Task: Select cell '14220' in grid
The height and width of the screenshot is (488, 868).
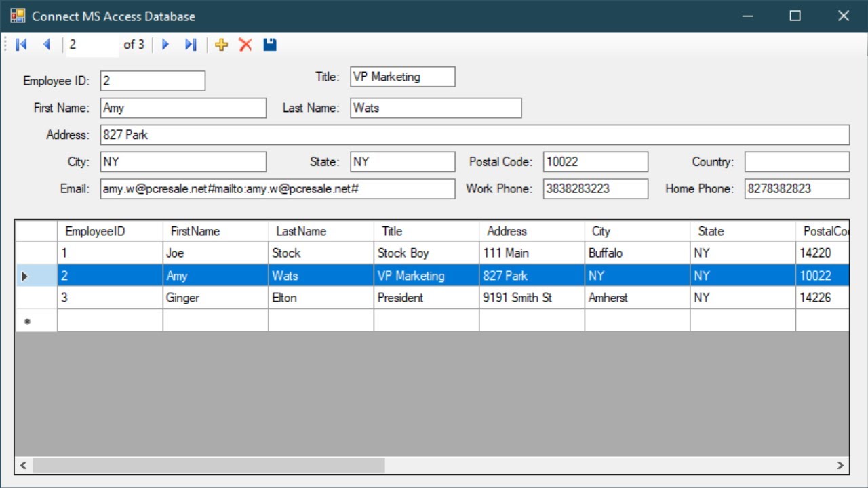Action: [x=823, y=253]
